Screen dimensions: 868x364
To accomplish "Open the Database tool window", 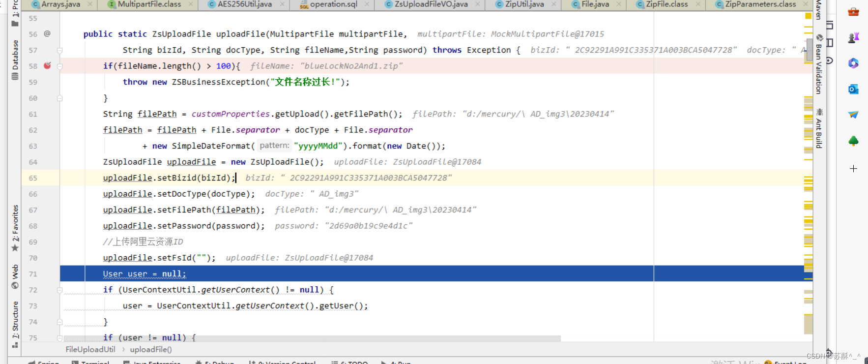I will point(15,60).
